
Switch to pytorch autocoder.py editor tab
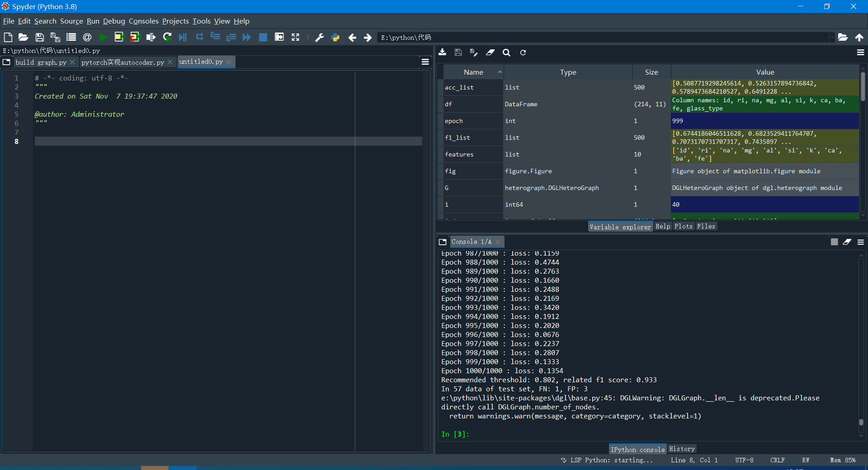(123, 62)
